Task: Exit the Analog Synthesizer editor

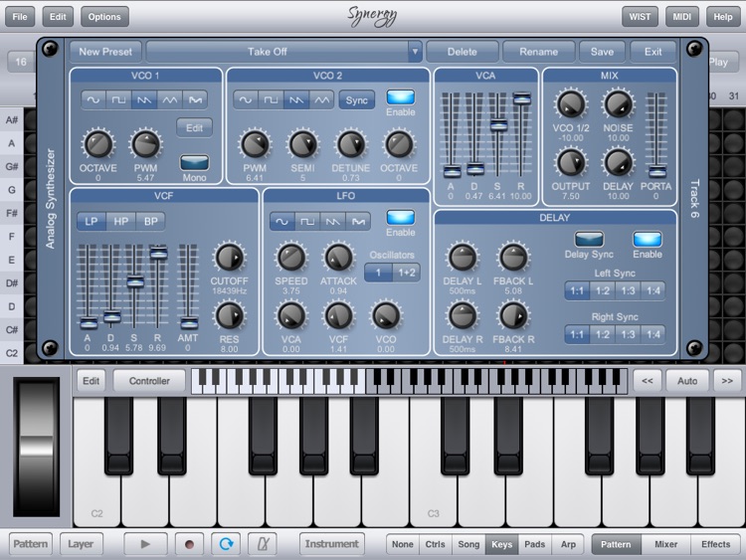Action: click(x=653, y=52)
